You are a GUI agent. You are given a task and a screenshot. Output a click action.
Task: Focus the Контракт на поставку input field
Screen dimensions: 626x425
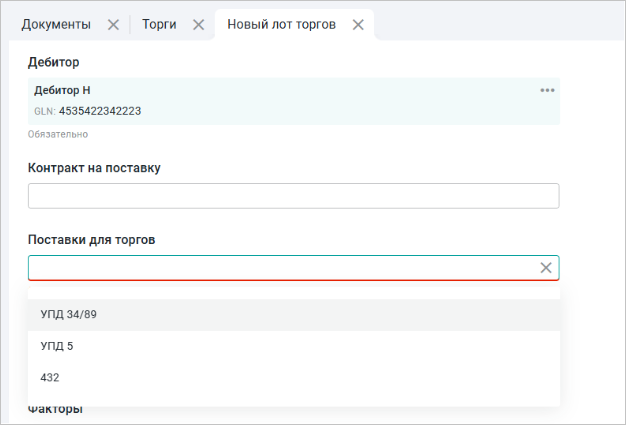pos(293,196)
